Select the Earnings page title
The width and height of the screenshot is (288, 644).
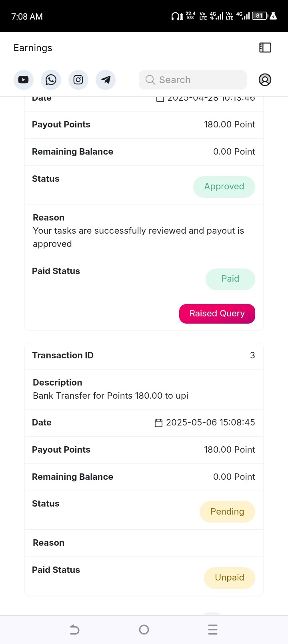coord(33,48)
